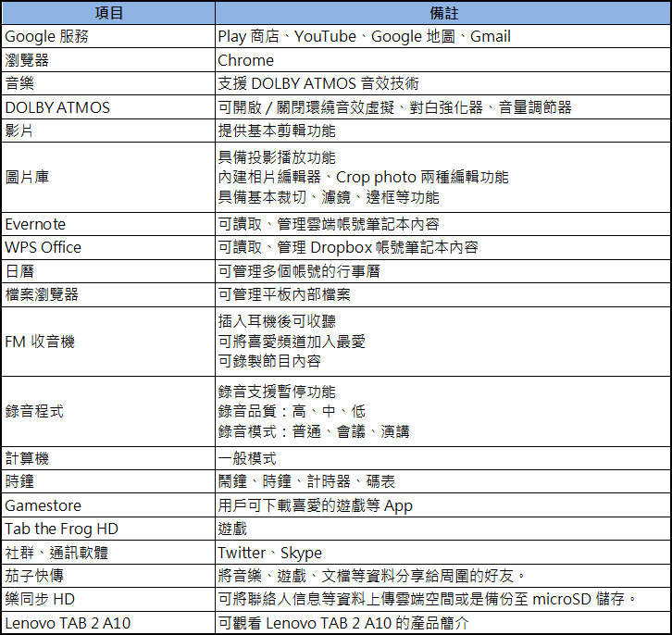The height and width of the screenshot is (635, 672).
Task: Click 可管理多個帳號的行事曆 text
Action: pos(299,271)
